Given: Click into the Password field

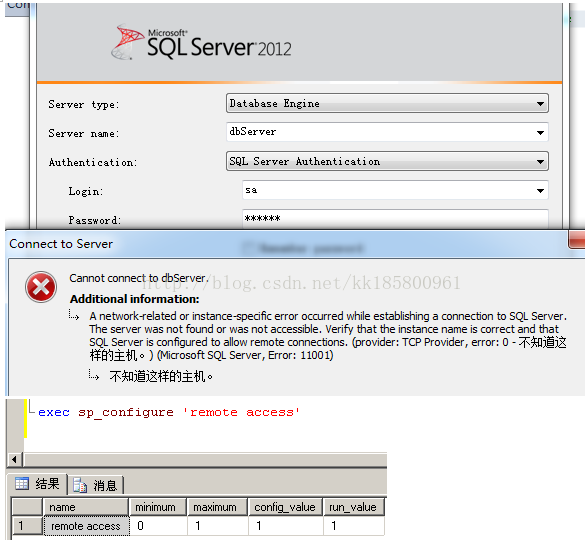Looking at the screenshot, I should point(395,219).
